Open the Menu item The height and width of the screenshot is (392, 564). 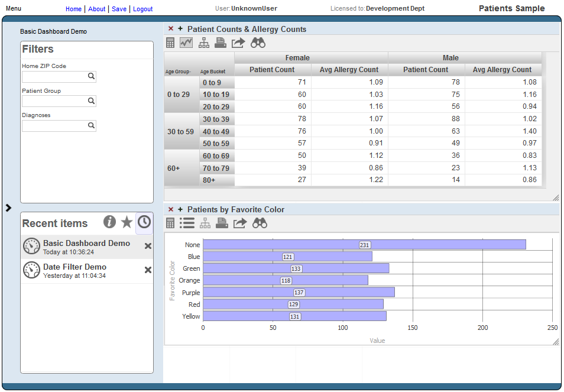pos(13,8)
